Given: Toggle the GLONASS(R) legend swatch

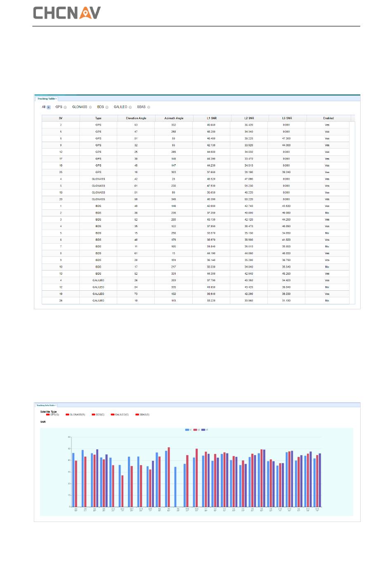Looking at the screenshot, I should click(x=68, y=415).
